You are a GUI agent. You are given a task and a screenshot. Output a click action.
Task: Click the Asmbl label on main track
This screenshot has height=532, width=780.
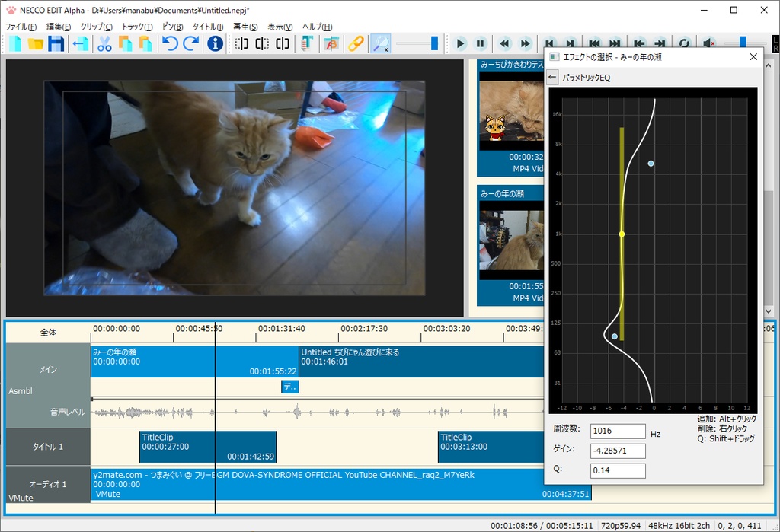[21, 391]
